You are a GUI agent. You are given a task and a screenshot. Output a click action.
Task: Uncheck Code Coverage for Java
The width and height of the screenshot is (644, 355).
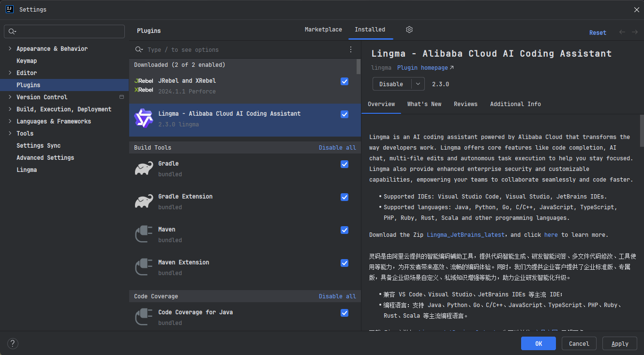pyautogui.click(x=344, y=313)
